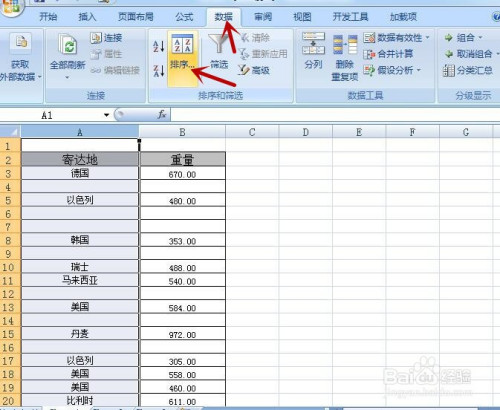The width and height of the screenshot is (500, 410).
Task: Click the cell containing 瑞士
Action: pyautogui.click(x=80, y=267)
